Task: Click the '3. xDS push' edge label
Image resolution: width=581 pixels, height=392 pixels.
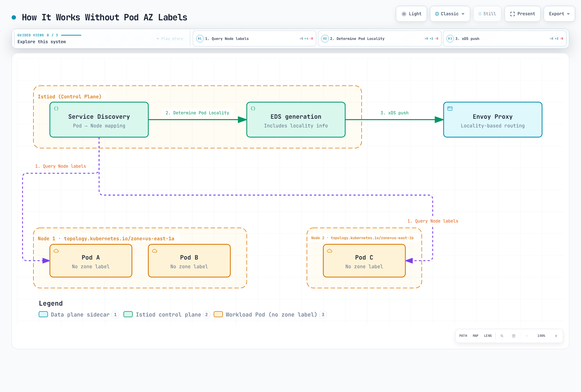Action: (x=394, y=113)
